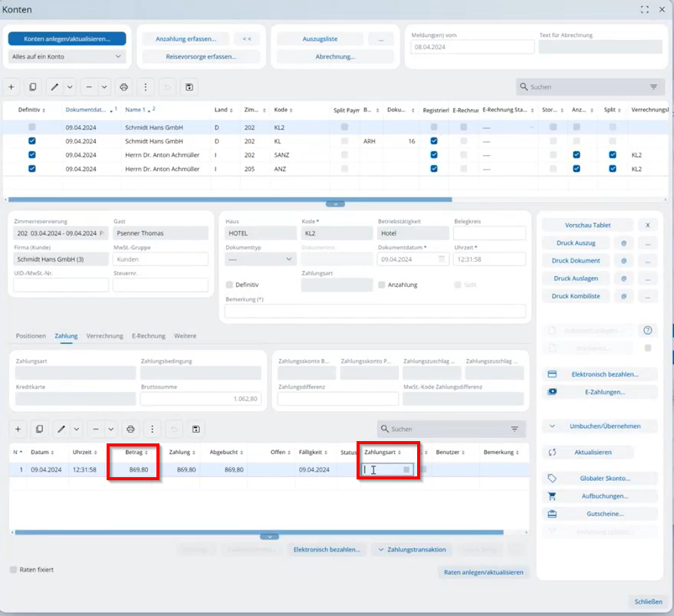
Task: Save payments with the lower disk icon
Action: pyautogui.click(x=196, y=430)
